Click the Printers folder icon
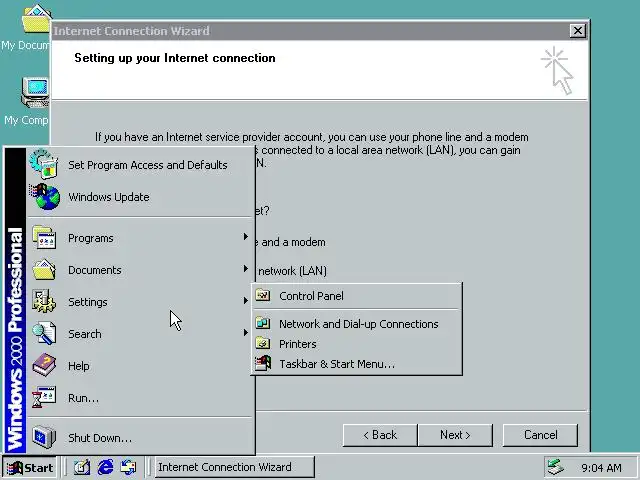640x480 pixels. (x=263, y=343)
